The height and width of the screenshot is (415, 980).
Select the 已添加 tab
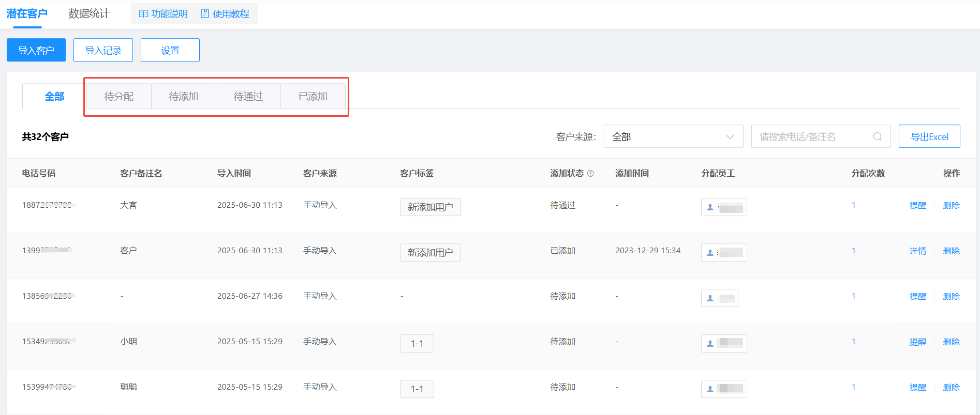313,97
